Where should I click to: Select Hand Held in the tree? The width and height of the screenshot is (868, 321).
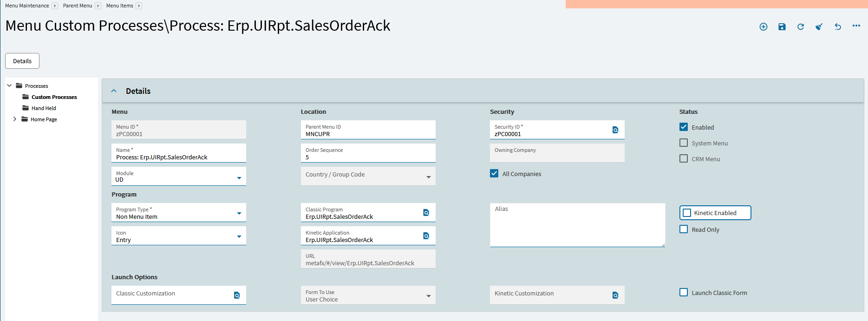click(x=44, y=108)
